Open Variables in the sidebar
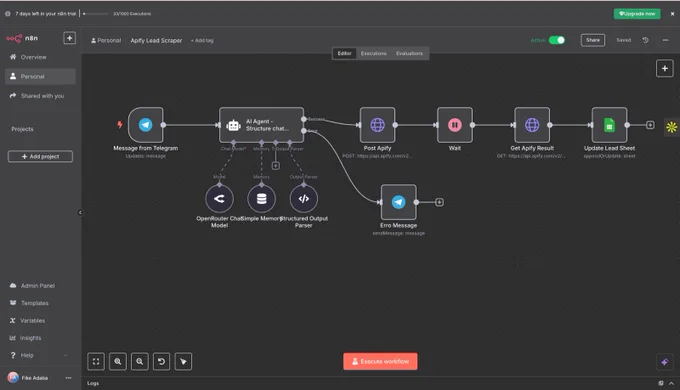 (40, 321)
